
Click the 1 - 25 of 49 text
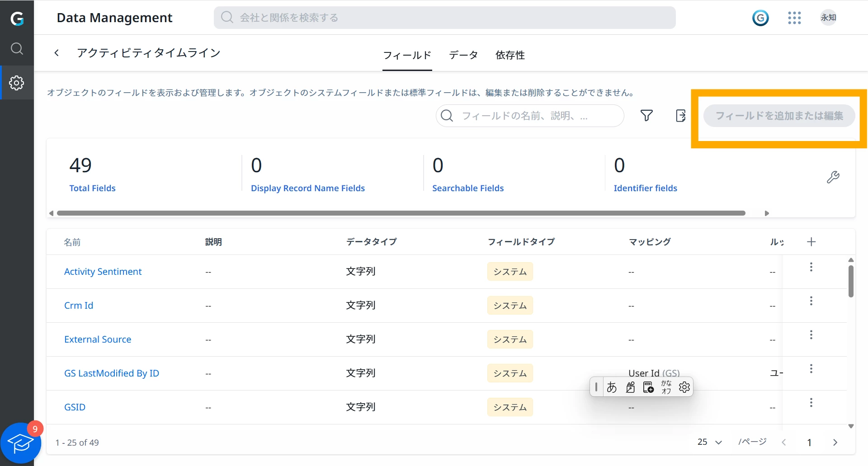[77, 442]
